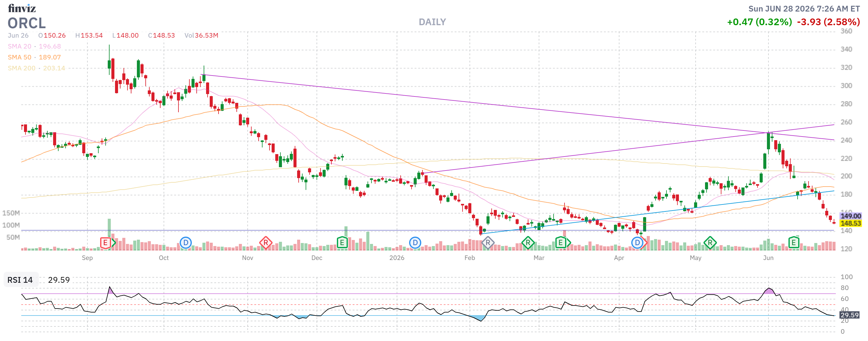This screenshot has width=868, height=341.
Task: Select the Feb label on the time axis
Action: tap(470, 258)
